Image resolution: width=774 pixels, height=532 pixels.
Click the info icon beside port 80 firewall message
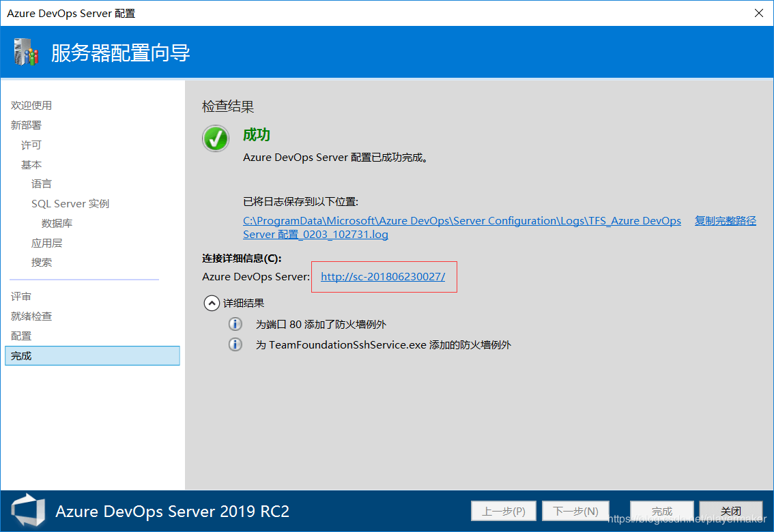coord(235,324)
